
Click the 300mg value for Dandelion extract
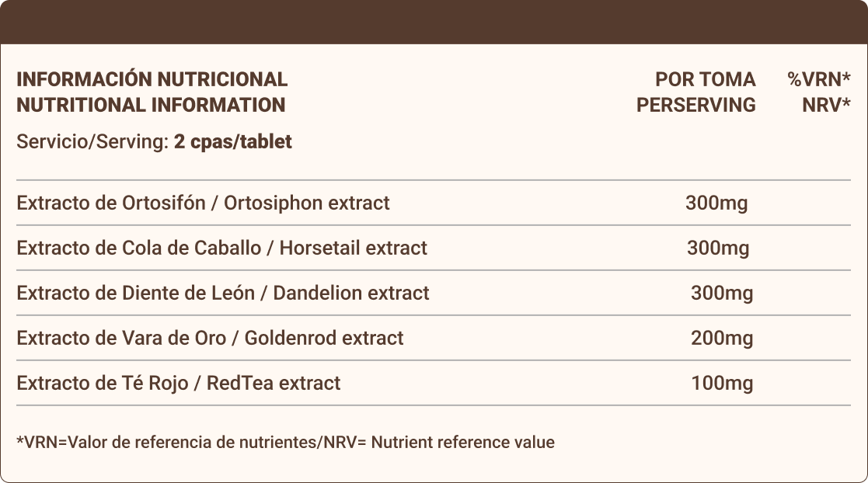tap(722, 294)
